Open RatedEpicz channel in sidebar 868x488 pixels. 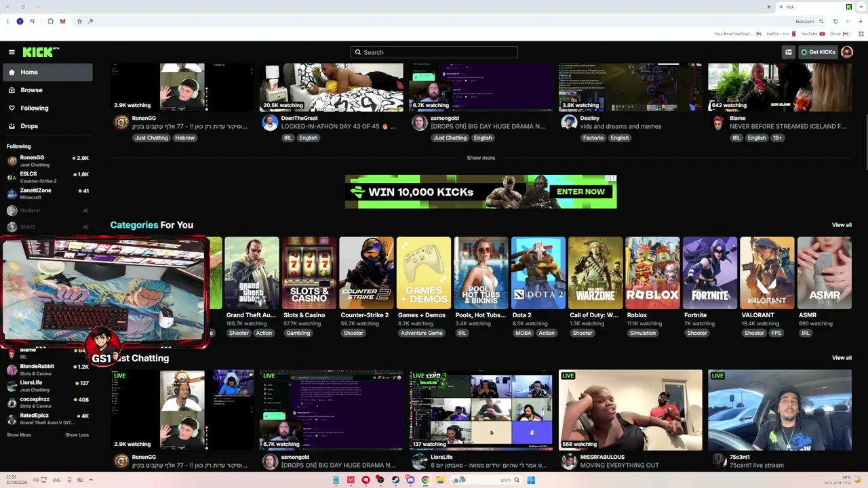[47, 418]
